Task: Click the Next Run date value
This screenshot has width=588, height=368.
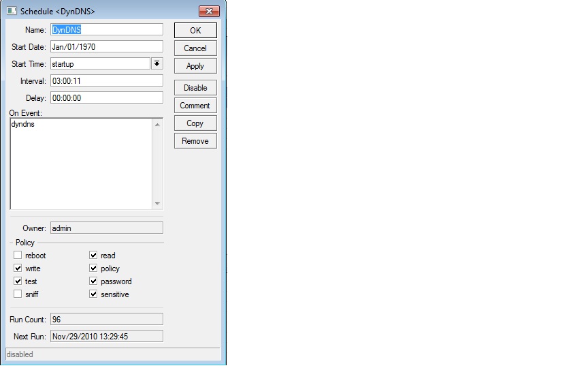Action: pyautogui.click(x=107, y=336)
